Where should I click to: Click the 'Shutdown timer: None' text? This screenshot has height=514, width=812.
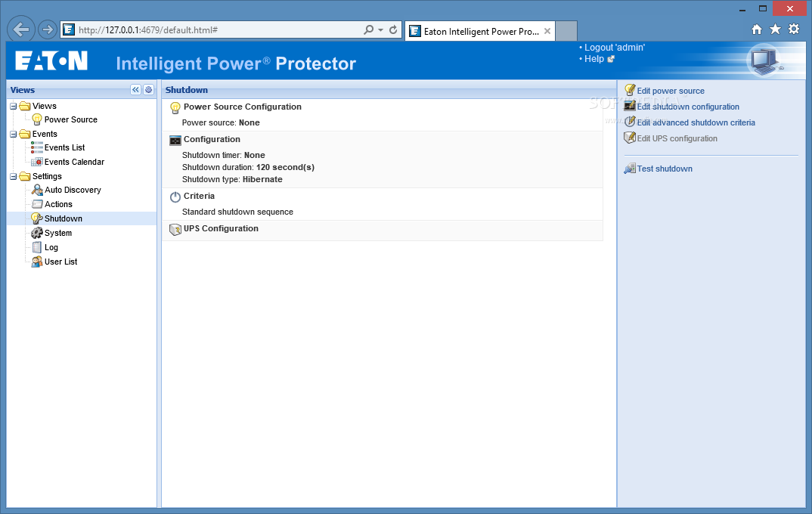point(224,155)
